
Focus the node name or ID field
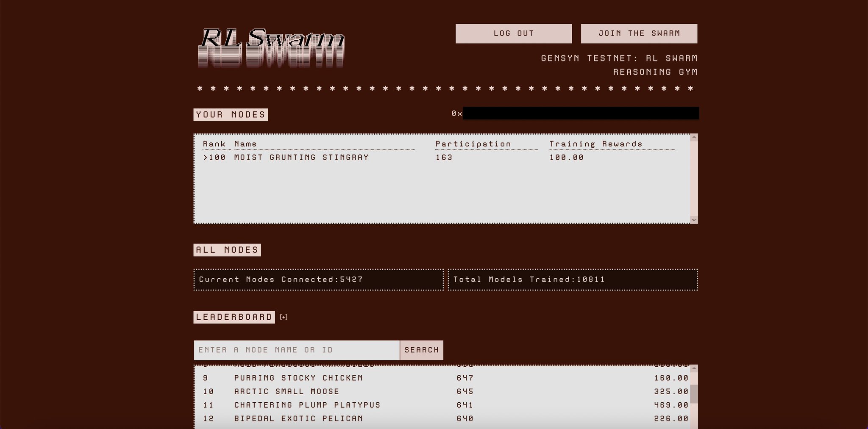[x=297, y=350]
